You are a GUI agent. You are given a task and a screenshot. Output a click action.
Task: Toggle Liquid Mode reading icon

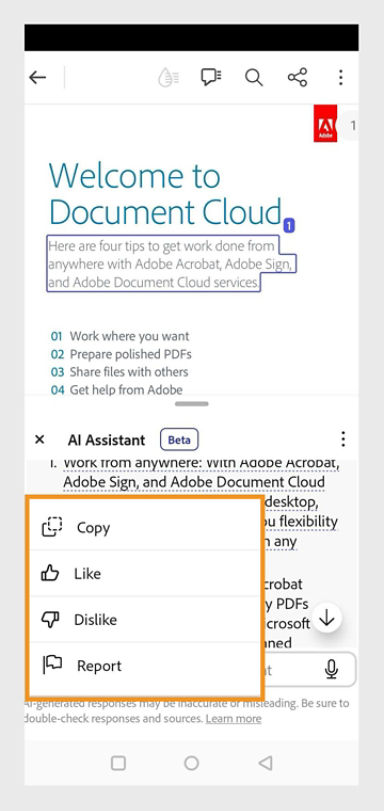(x=169, y=78)
